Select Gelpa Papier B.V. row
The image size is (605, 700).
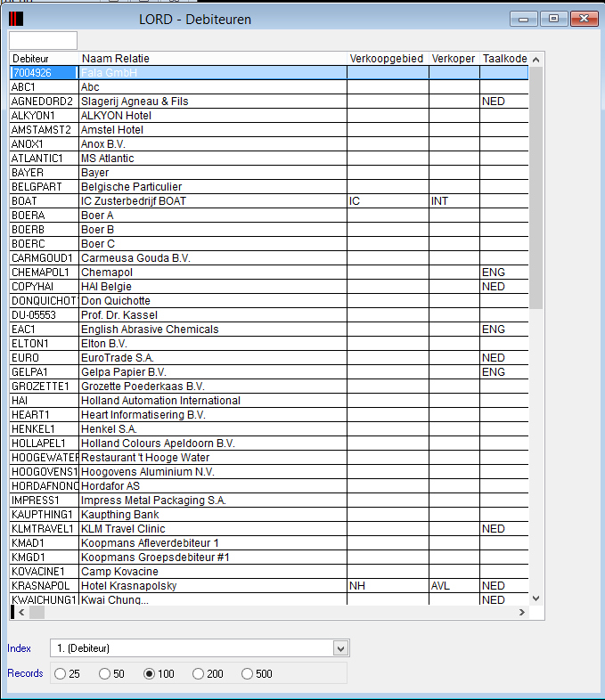coord(269,372)
